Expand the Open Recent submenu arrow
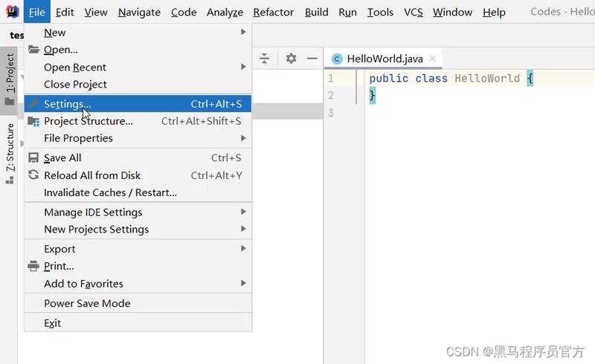This screenshot has height=364, width=595. point(243,67)
